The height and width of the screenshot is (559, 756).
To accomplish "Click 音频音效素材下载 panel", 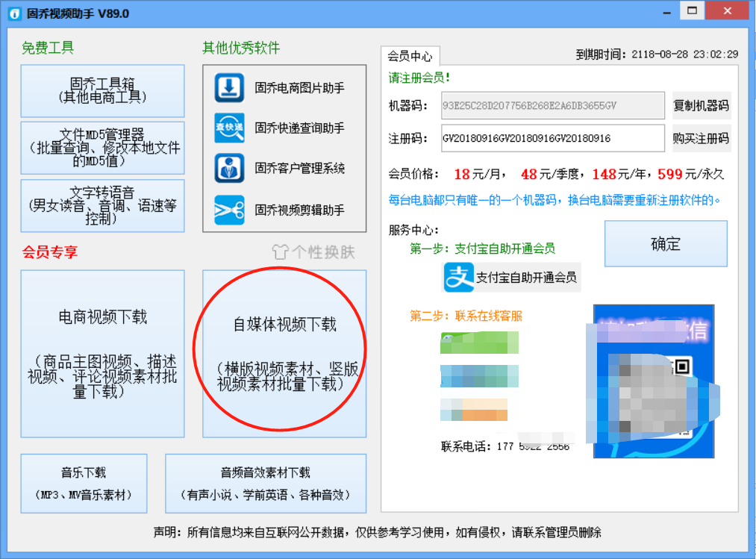I will point(265,481).
